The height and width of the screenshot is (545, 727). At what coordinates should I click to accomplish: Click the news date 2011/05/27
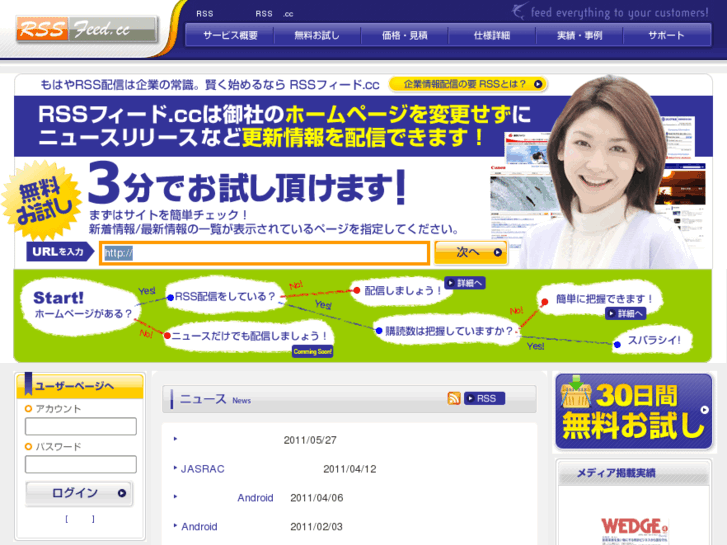pyautogui.click(x=310, y=440)
